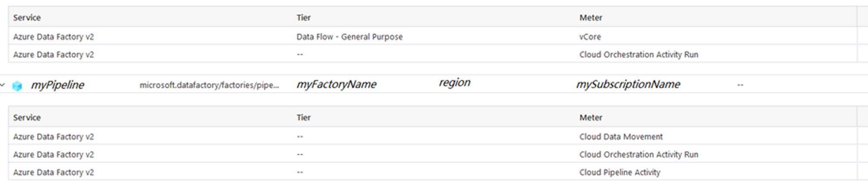Select Data Flow - General Purpose tier cell
The image size is (868, 188).
[350, 37]
